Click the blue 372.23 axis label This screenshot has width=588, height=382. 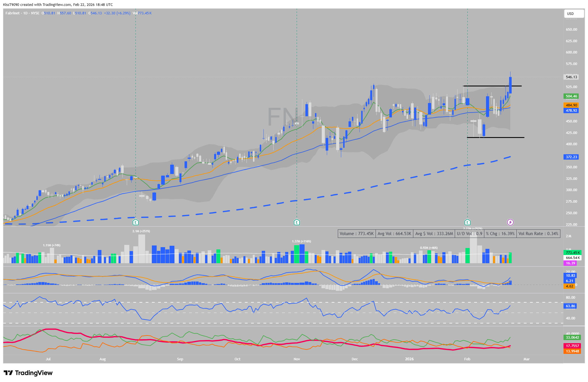[571, 157]
